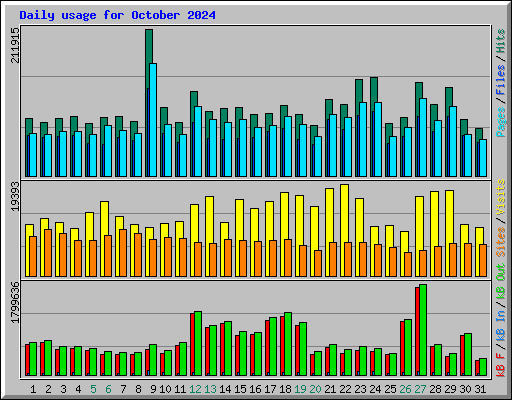Click day label 31 on the x-axis
The width and height of the screenshot is (512, 400).
[480, 389]
